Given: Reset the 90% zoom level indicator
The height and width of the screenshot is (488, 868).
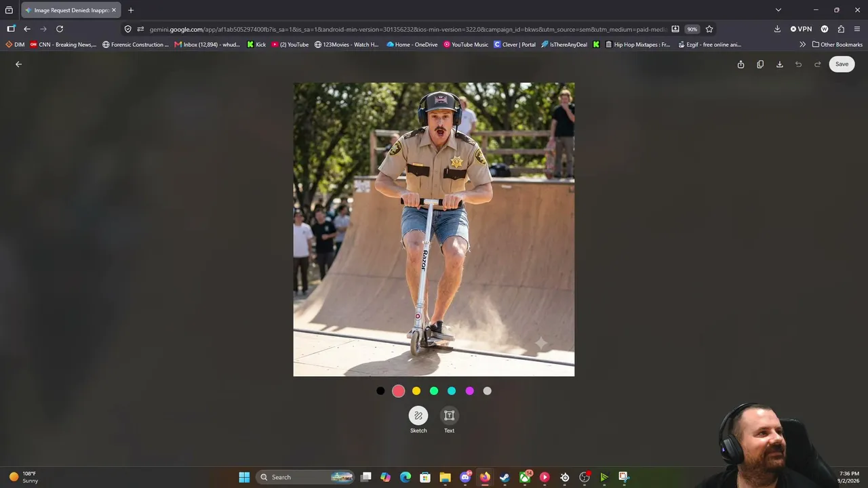Looking at the screenshot, I should click(692, 29).
